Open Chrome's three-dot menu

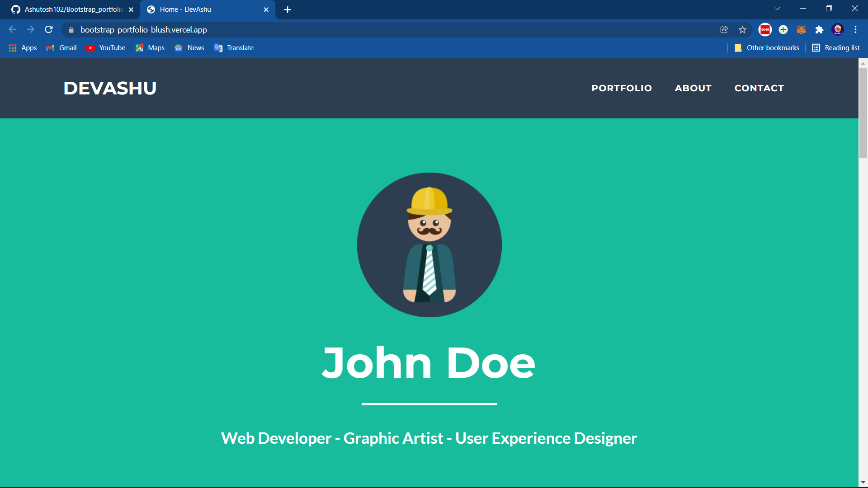pos(855,29)
